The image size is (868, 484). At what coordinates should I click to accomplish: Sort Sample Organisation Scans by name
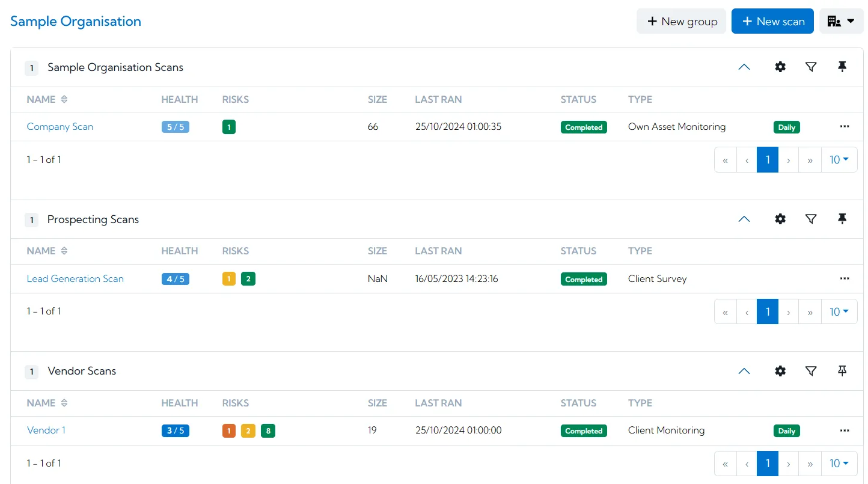(64, 100)
